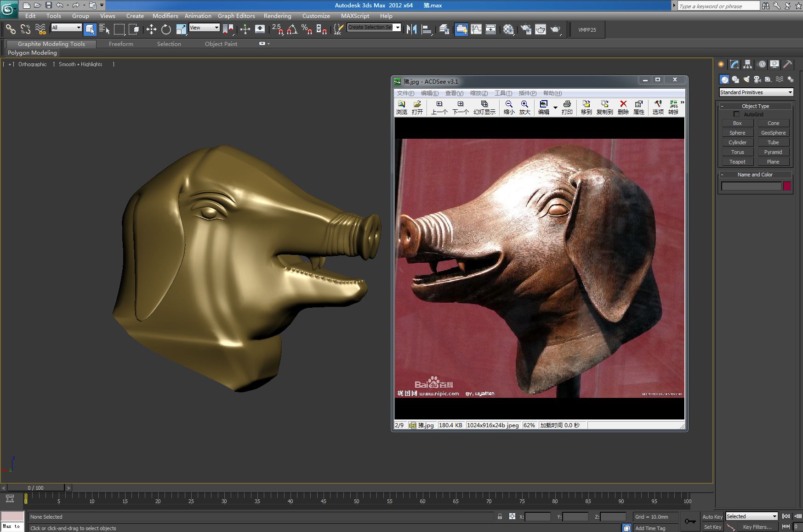Open the Material Editor
803x532 pixels.
coord(508,29)
